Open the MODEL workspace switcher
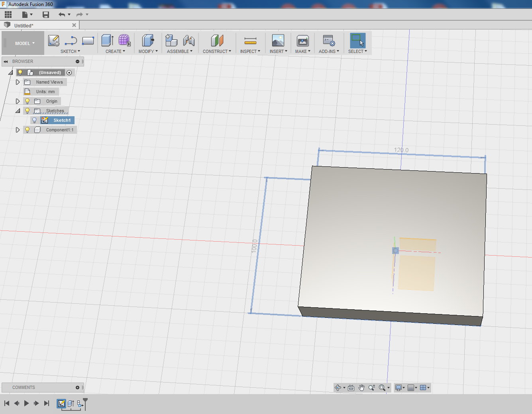This screenshot has height=414, width=532. point(23,43)
